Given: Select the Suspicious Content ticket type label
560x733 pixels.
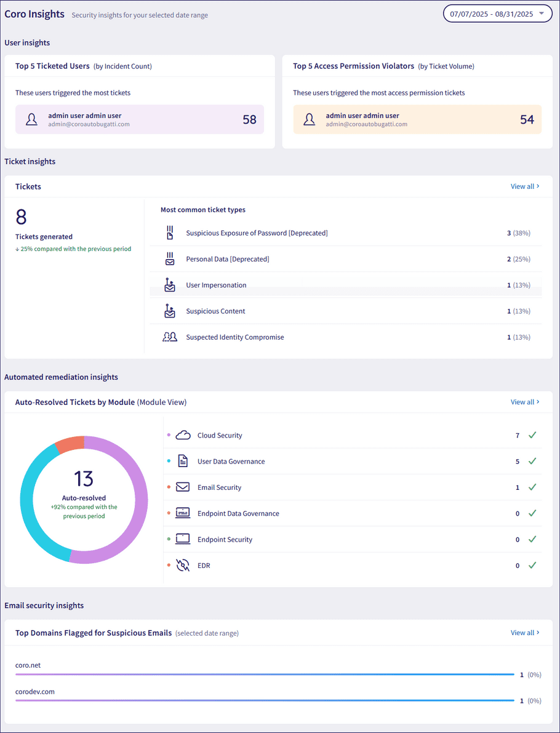Looking at the screenshot, I should (215, 311).
